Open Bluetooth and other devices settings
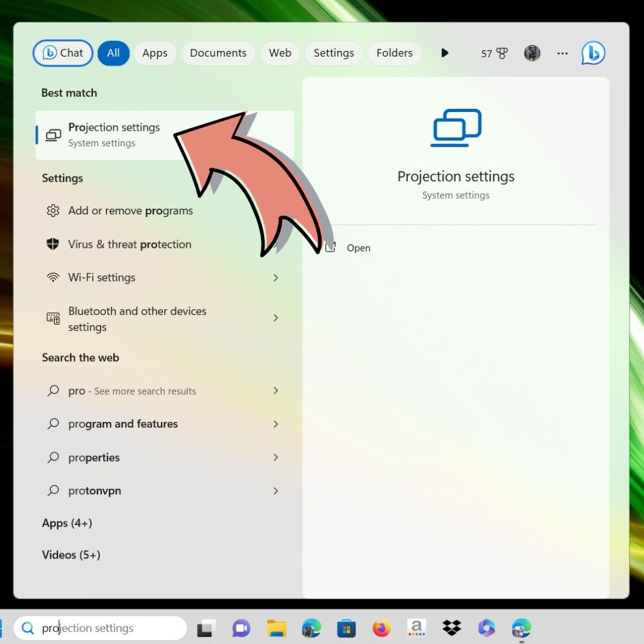The width and height of the screenshot is (644, 644). click(x=165, y=319)
